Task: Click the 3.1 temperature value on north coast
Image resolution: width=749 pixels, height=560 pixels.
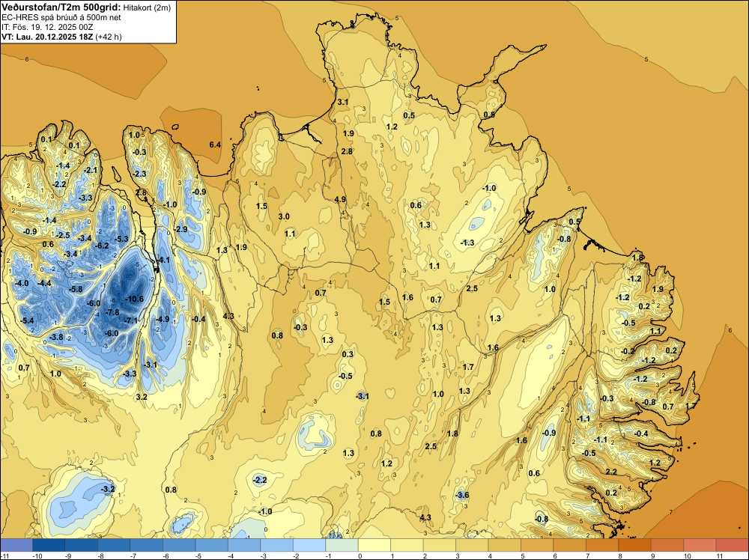Action: 343,102
